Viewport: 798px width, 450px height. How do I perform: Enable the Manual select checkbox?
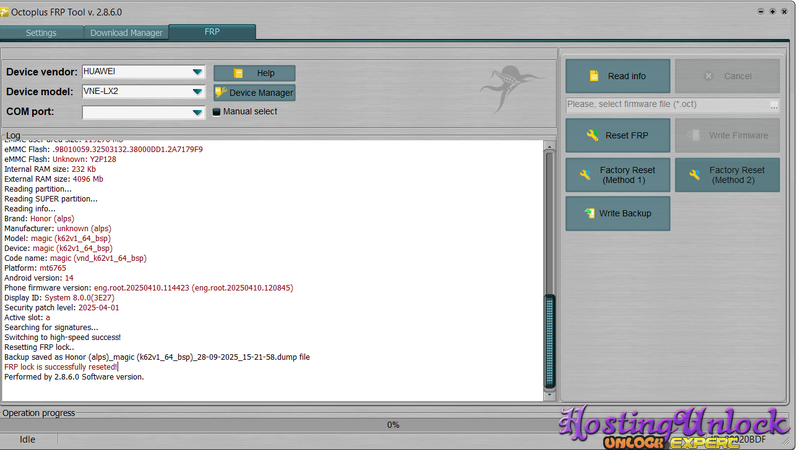pyautogui.click(x=216, y=112)
